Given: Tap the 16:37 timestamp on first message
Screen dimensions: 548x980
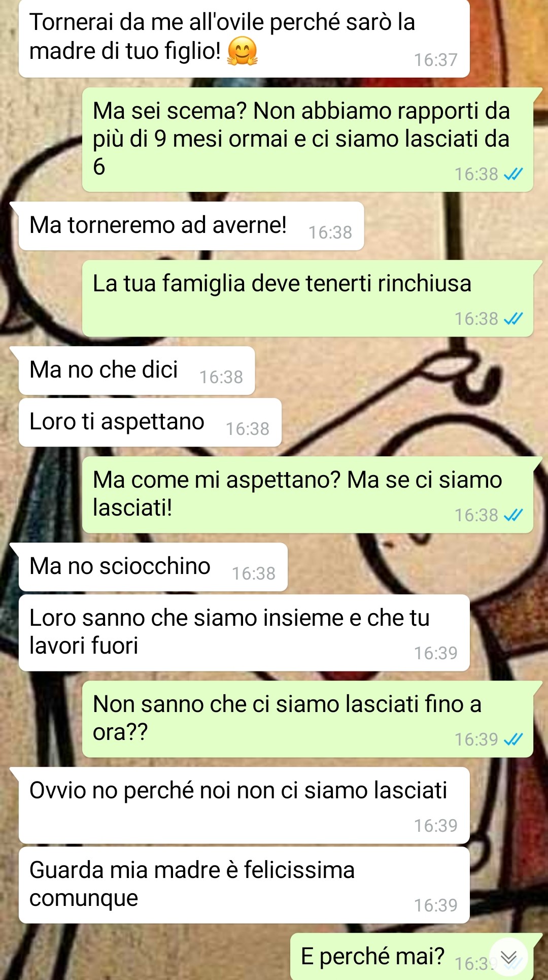Looking at the screenshot, I should coord(435,60).
